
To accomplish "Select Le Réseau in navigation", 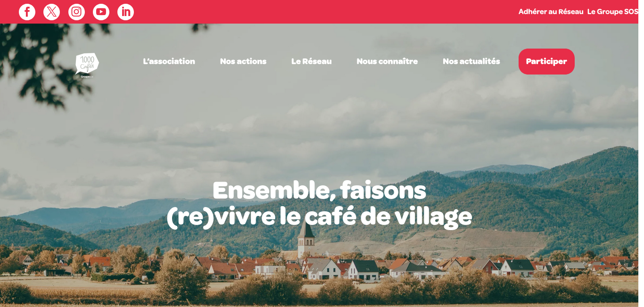I will [x=312, y=61].
